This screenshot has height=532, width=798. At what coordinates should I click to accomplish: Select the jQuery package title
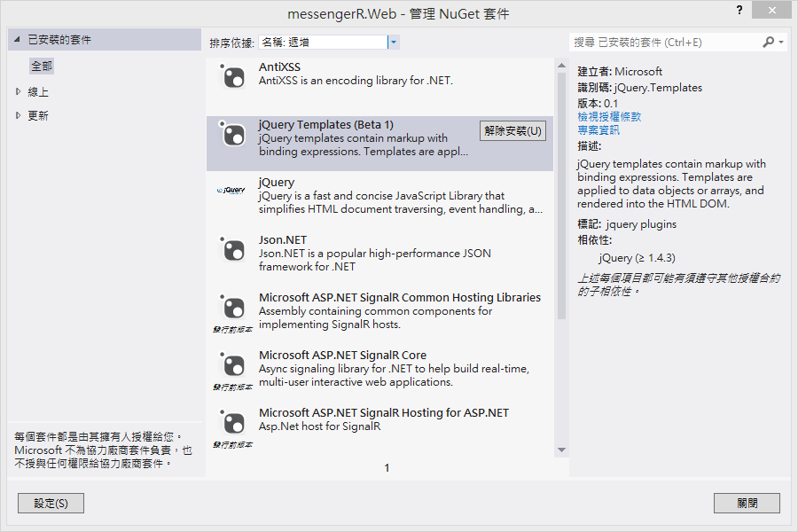click(x=277, y=183)
